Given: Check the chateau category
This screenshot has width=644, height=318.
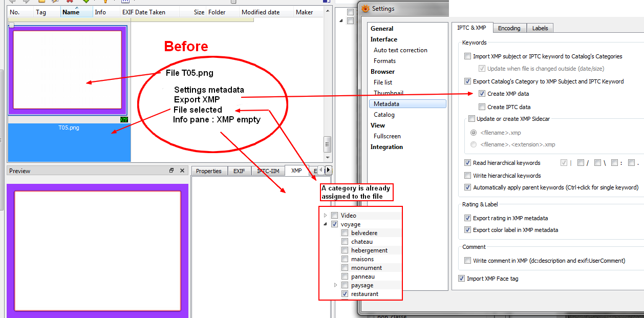Looking at the screenshot, I should click(x=345, y=242).
